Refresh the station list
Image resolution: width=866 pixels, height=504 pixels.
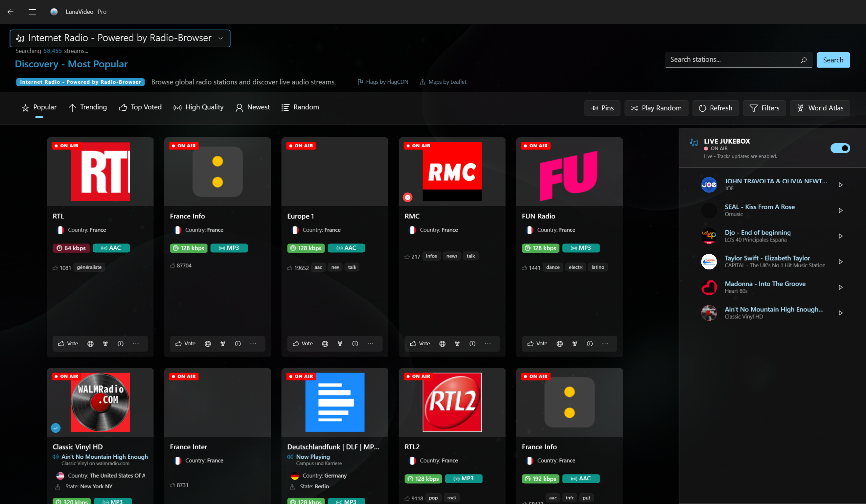pos(716,108)
